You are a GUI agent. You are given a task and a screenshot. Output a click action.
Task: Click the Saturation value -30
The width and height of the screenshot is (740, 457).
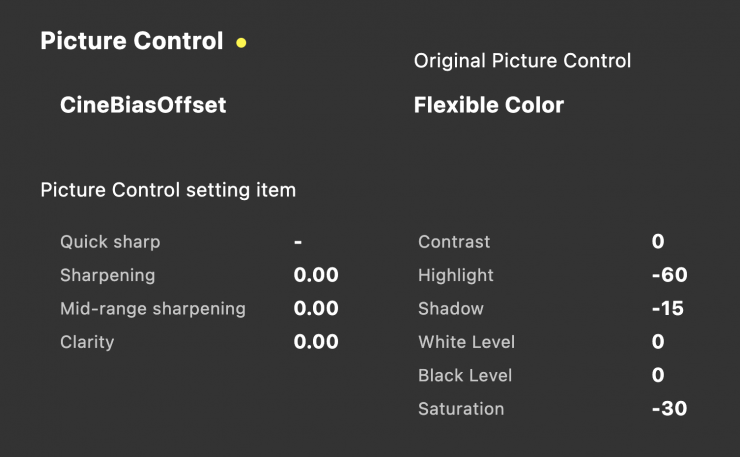pyautogui.click(x=669, y=409)
